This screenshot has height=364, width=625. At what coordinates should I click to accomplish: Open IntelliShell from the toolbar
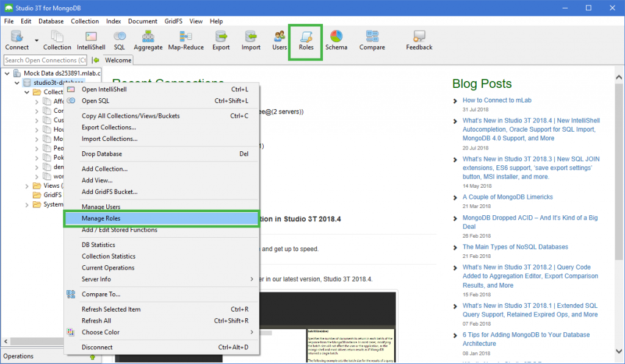pos(91,41)
